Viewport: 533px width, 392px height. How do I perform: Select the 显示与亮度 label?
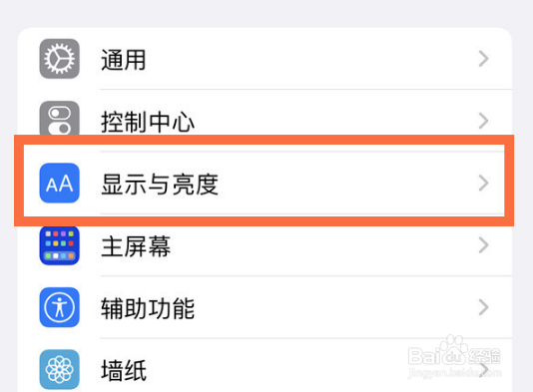coord(160,185)
